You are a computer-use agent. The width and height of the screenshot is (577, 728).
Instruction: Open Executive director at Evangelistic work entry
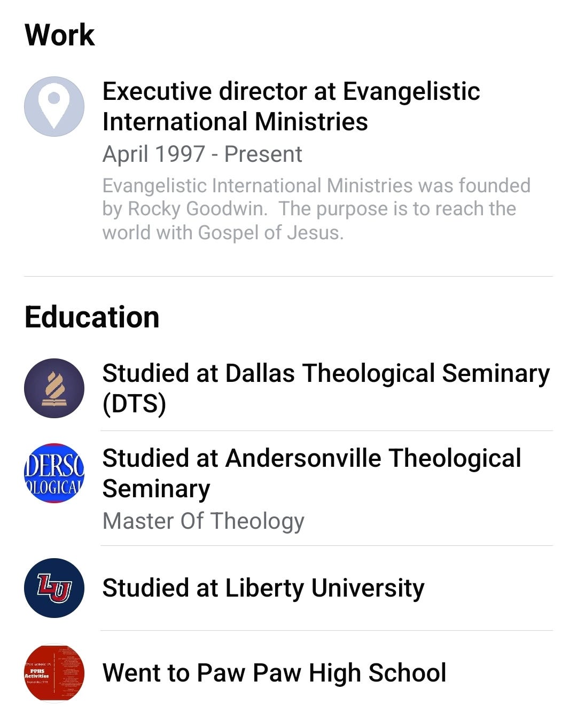click(291, 91)
